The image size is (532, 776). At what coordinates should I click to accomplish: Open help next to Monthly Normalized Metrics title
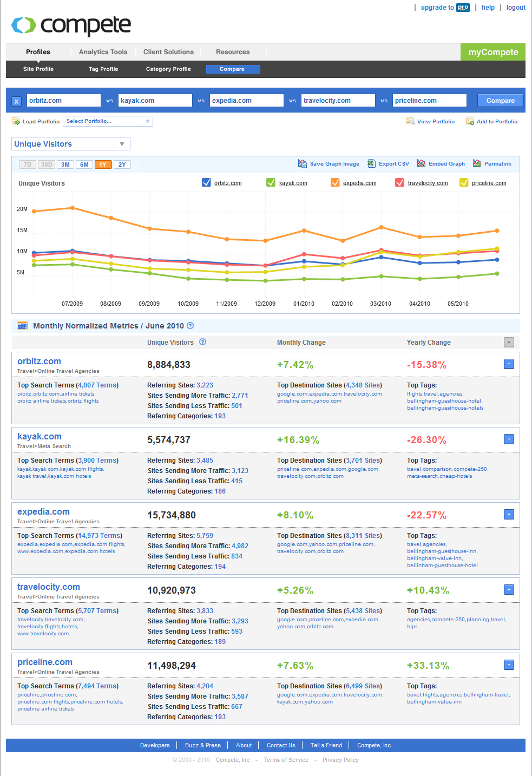point(191,326)
